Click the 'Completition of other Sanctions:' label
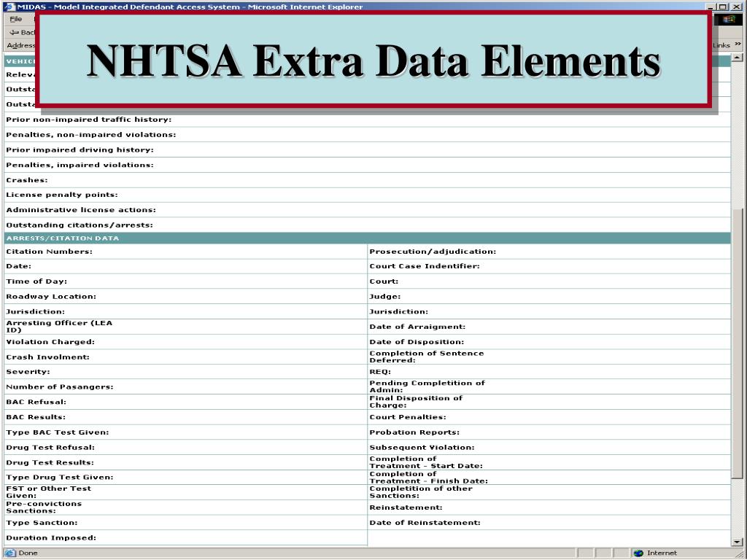 [421, 492]
